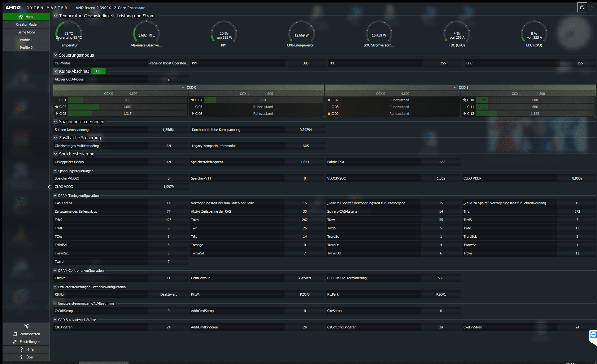Click the C 11 core speed bar

[x=535, y=107]
